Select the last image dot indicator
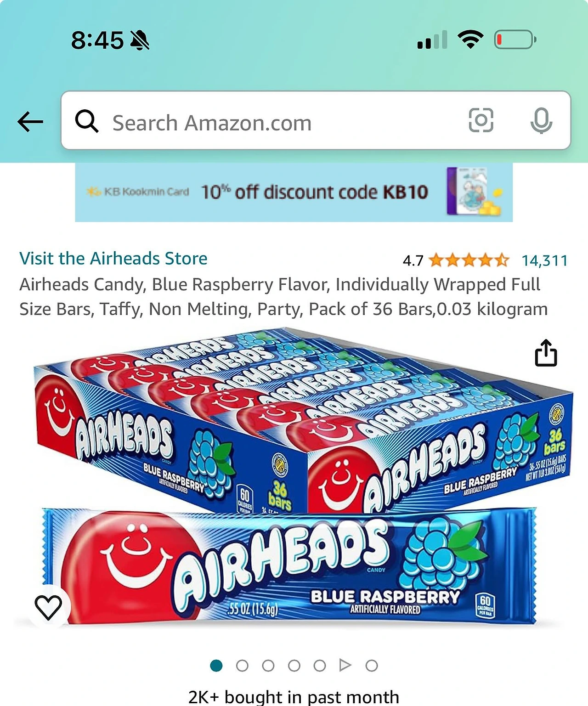Image resolution: width=588 pixels, height=706 pixels. coord(372,665)
